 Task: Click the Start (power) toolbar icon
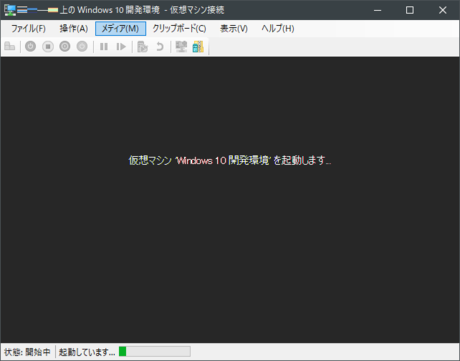pos(31,46)
